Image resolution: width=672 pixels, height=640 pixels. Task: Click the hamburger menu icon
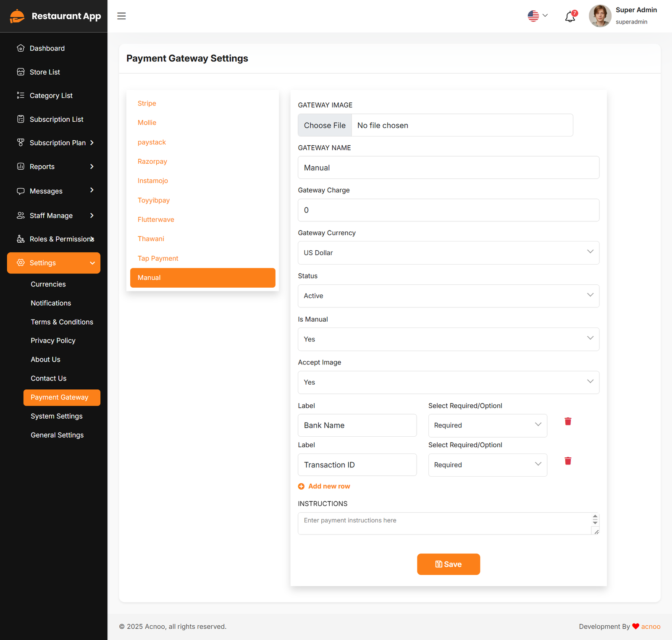[121, 16]
